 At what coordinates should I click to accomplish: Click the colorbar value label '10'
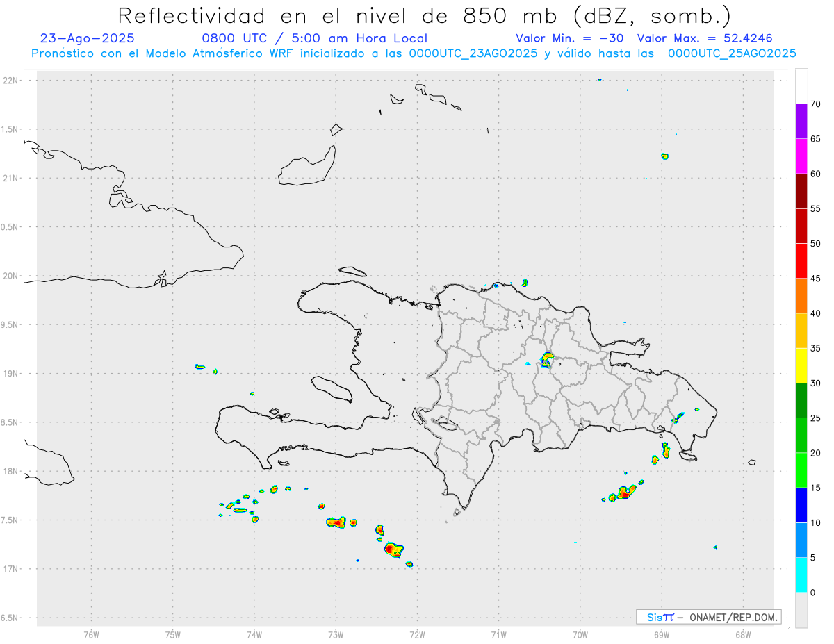(816, 523)
